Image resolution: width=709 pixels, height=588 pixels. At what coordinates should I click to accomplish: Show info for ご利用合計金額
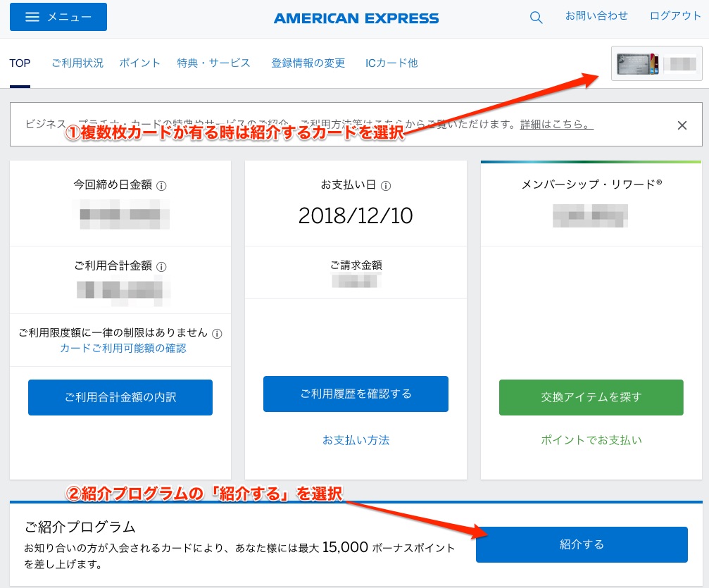[x=161, y=266]
